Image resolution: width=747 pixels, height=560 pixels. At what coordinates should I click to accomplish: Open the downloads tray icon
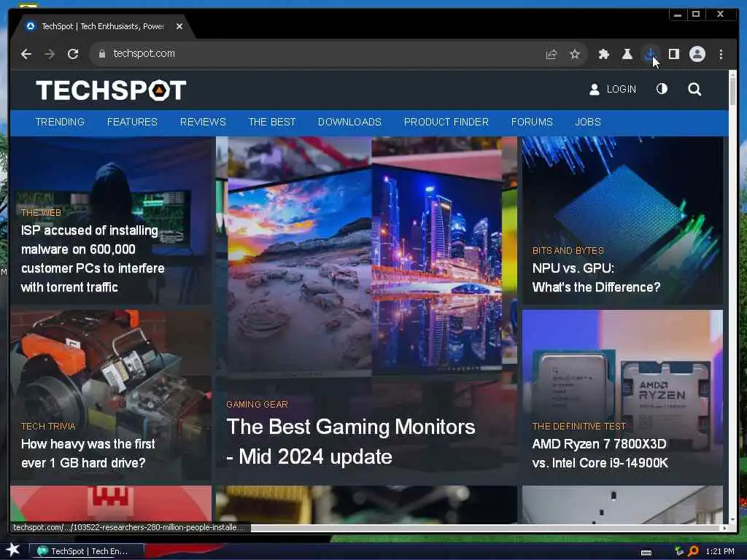[650, 54]
